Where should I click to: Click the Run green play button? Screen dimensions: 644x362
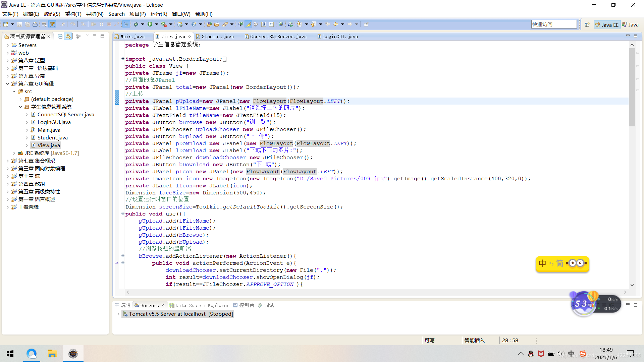click(x=150, y=24)
